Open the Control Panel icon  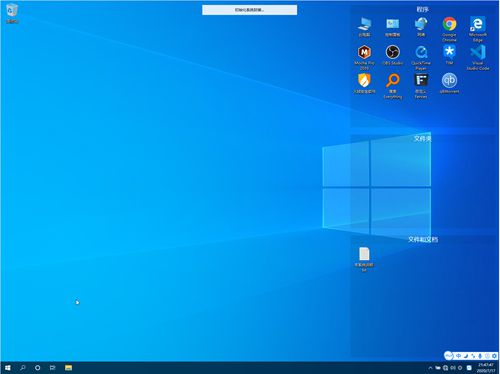(393, 27)
